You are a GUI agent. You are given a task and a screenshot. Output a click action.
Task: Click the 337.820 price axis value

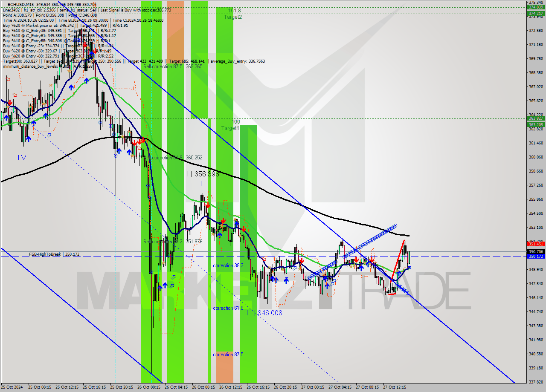point(536,382)
